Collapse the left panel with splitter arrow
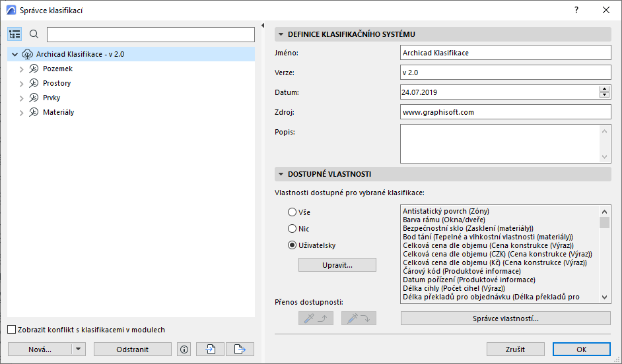Viewport: 622px width, 364px height. point(263,25)
